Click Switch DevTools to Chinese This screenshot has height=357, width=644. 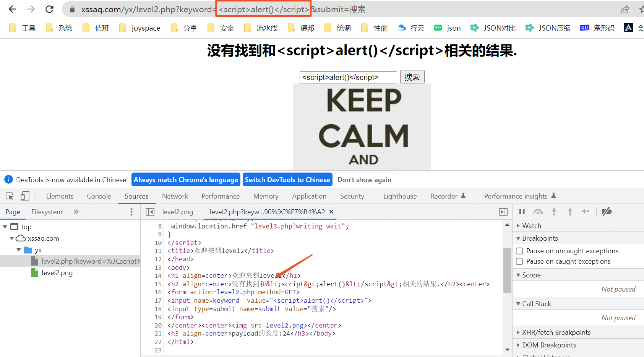point(287,180)
